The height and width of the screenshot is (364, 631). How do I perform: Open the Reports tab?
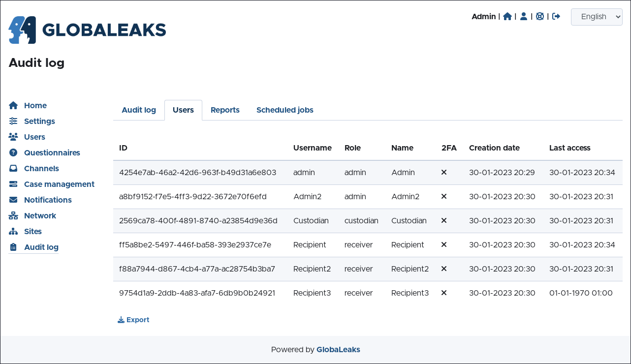(225, 110)
